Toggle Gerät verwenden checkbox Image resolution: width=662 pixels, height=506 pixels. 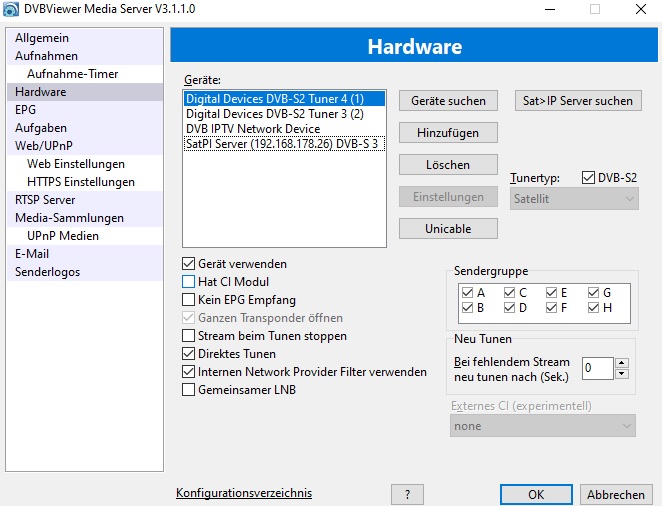click(188, 264)
